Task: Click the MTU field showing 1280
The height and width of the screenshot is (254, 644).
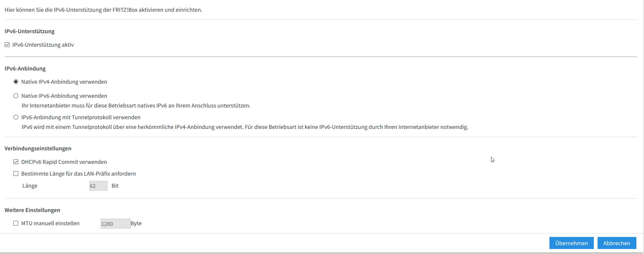Action: [115, 223]
